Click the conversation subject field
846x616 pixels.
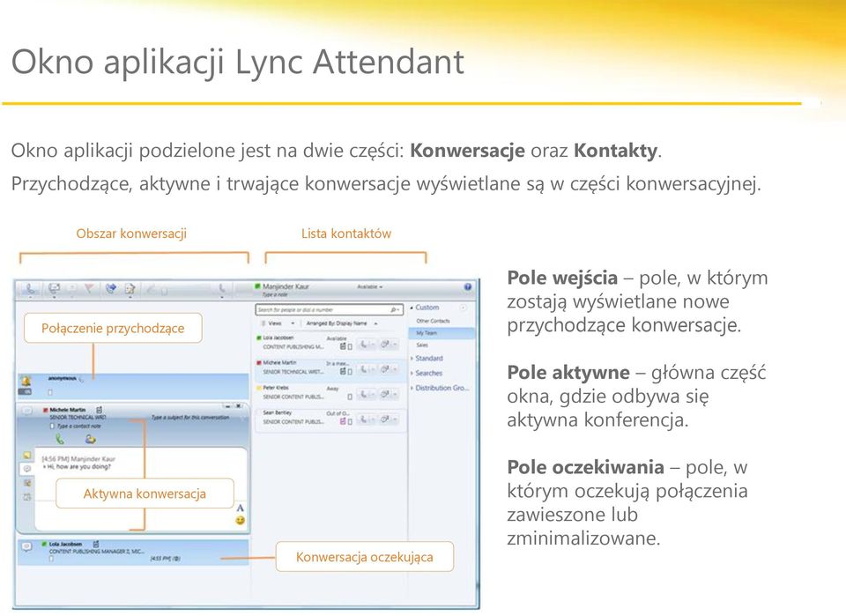(190, 418)
